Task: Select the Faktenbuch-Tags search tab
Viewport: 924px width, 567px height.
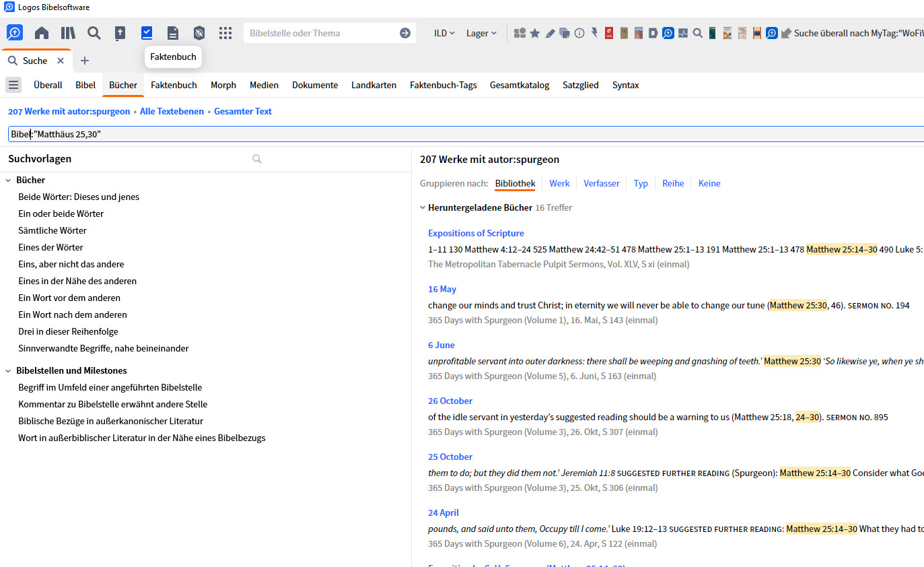Action: (x=443, y=85)
